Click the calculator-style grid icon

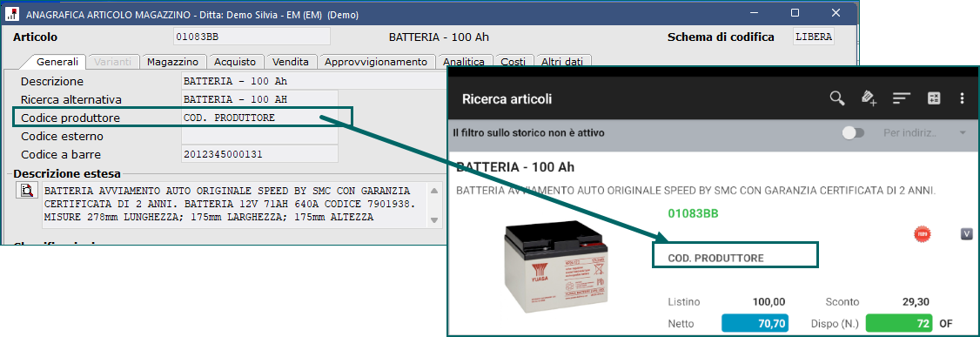(x=934, y=98)
